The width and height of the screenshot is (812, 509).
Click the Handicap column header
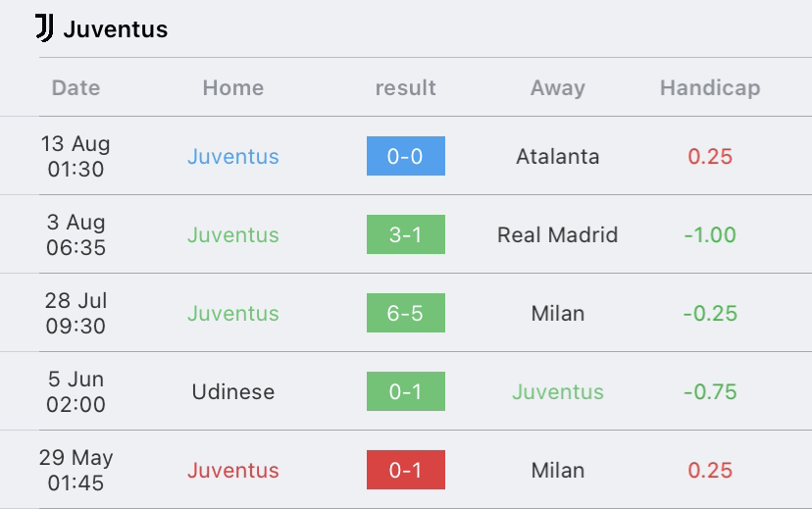click(x=710, y=87)
